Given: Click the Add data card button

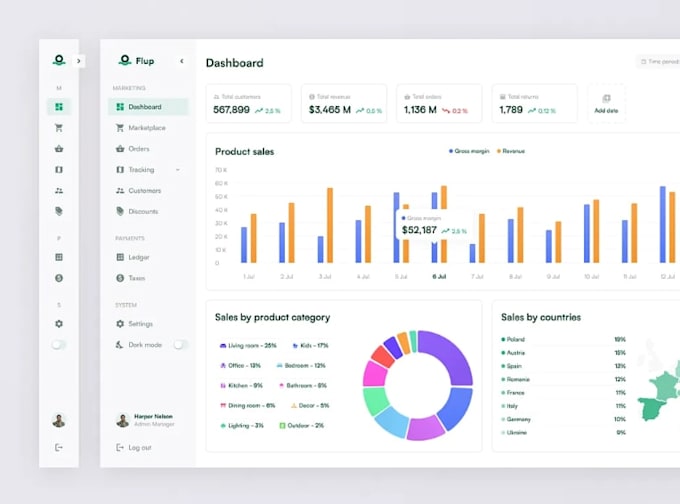Looking at the screenshot, I should pyautogui.click(x=606, y=104).
